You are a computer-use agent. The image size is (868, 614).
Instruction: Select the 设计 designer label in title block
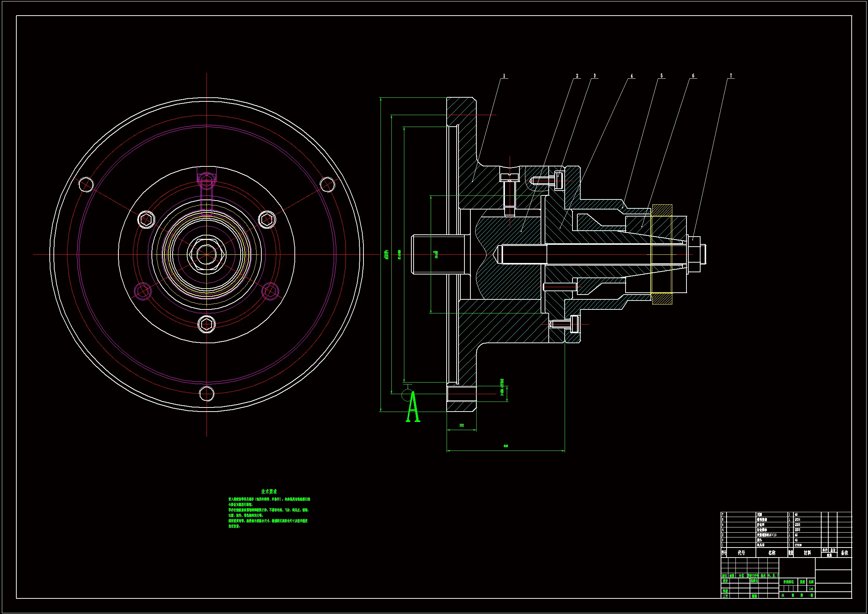tap(725, 581)
